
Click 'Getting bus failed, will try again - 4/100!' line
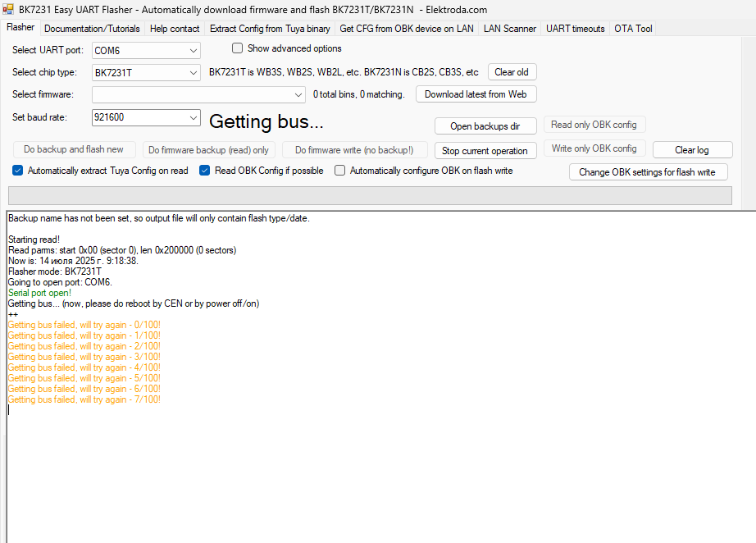84,367
